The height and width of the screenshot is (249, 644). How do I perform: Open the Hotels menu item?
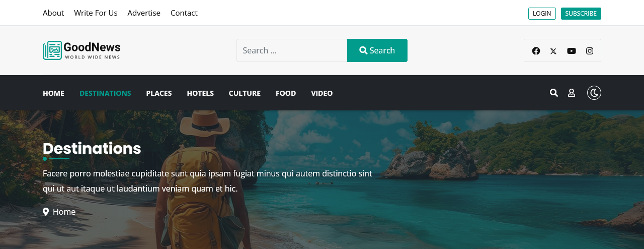[x=200, y=93]
